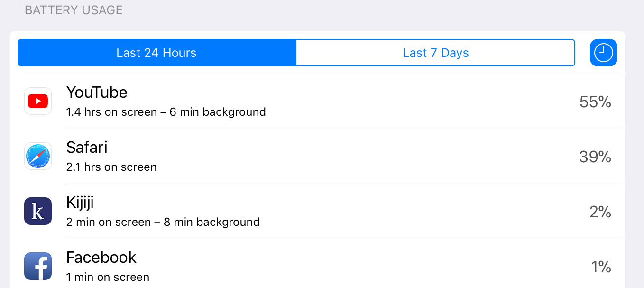Select the YouTube app name label
This screenshot has height=288, width=644.
tap(97, 92)
